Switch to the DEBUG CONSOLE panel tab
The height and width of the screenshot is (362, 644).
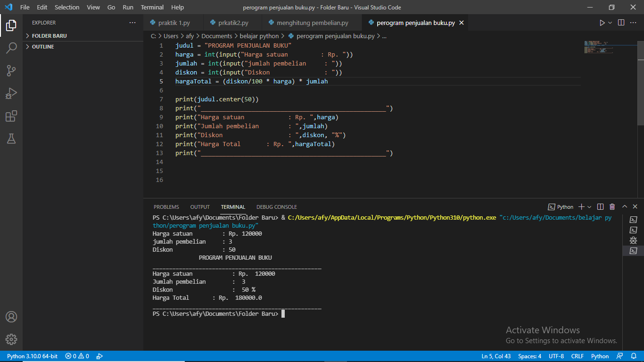(276, 207)
